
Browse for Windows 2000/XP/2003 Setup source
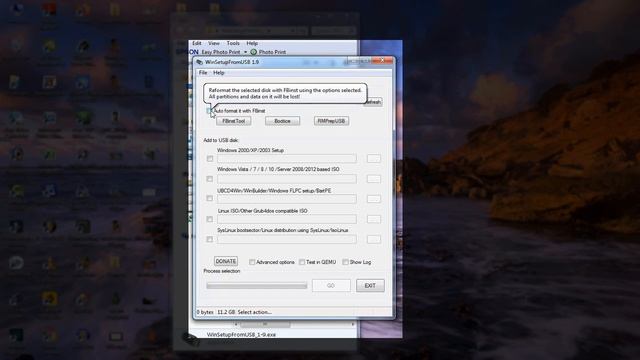click(373, 158)
